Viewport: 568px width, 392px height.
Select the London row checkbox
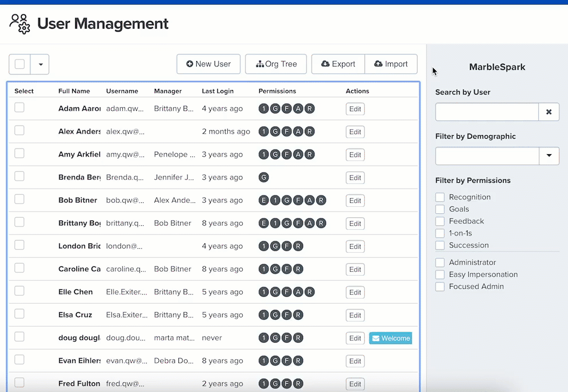[x=19, y=245]
